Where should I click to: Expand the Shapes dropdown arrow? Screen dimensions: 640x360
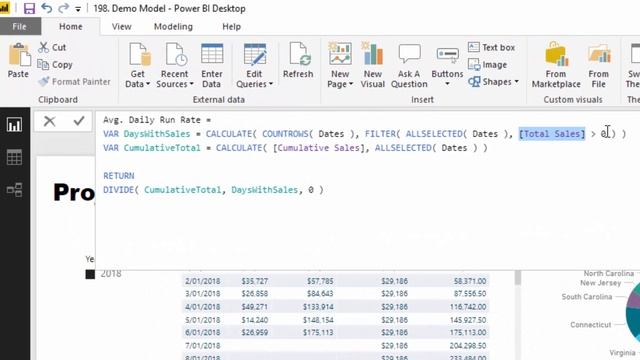pos(517,82)
